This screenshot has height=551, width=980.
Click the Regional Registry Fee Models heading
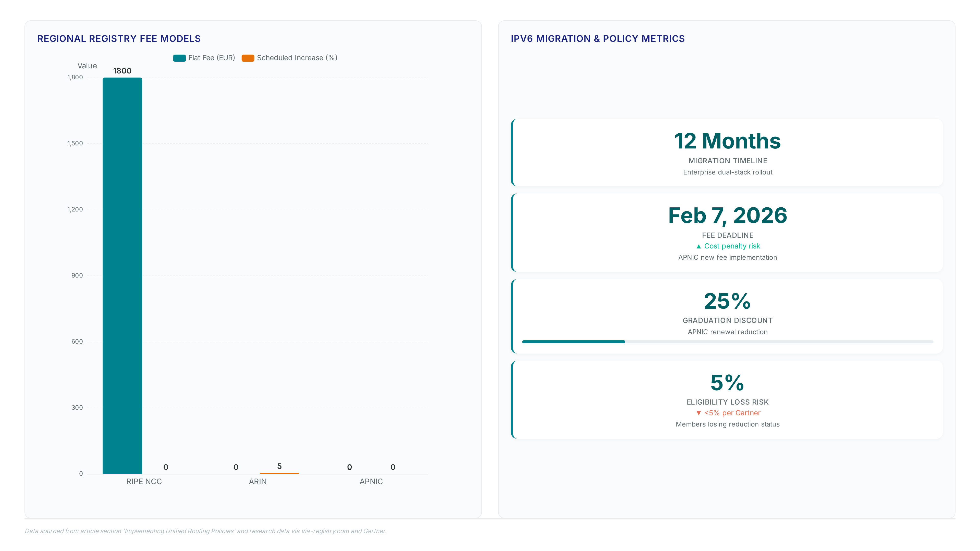point(119,39)
